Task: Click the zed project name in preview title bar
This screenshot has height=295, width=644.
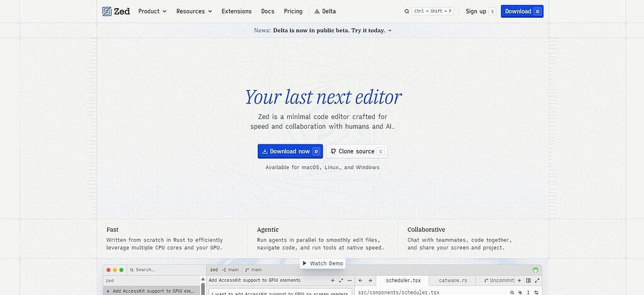Action: (214, 270)
